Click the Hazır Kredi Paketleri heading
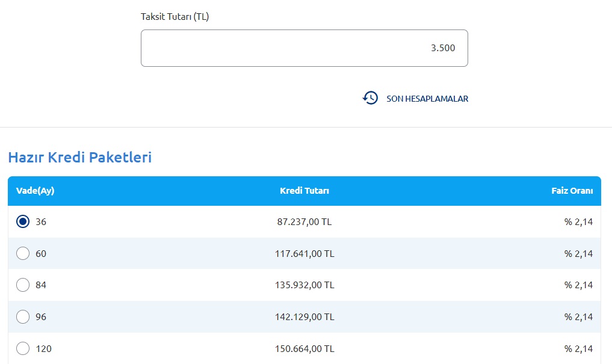Viewport: 612px width, 364px height. click(x=80, y=157)
